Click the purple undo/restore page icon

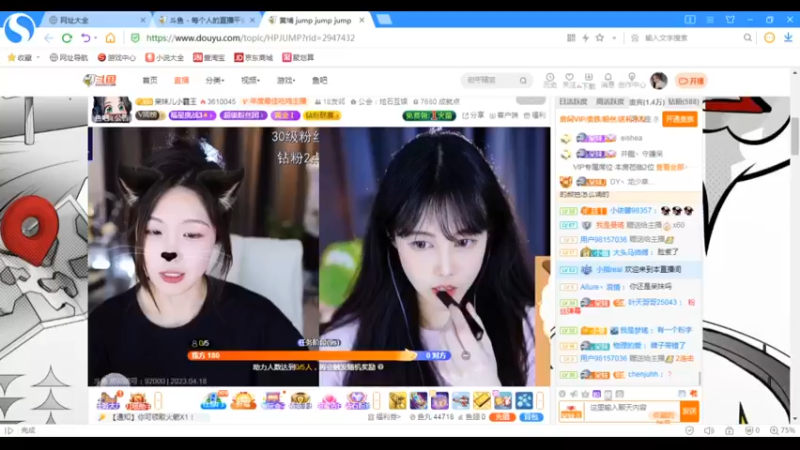pyautogui.click(x=85, y=38)
